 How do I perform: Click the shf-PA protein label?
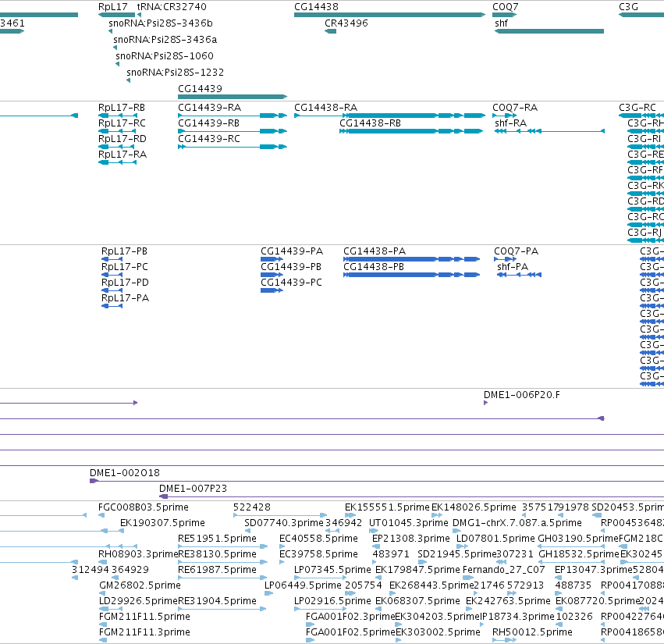click(513, 266)
